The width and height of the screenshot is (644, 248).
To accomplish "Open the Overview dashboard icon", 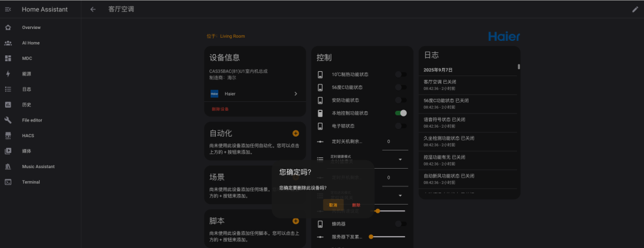I will coord(8,28).
